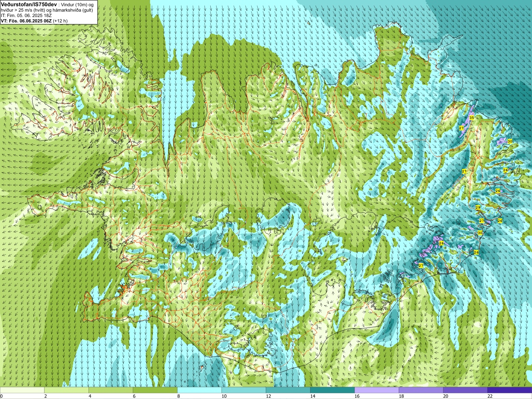
Task: Click the 10–12 m/s legend color block
Action: [x=244, y=390]
